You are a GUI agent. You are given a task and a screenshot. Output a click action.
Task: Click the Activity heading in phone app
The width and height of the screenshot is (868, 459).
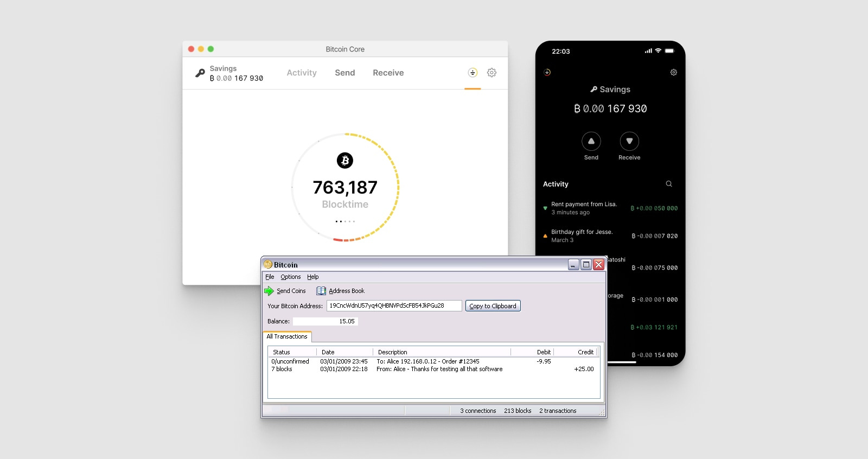click(x=556, y=184)
